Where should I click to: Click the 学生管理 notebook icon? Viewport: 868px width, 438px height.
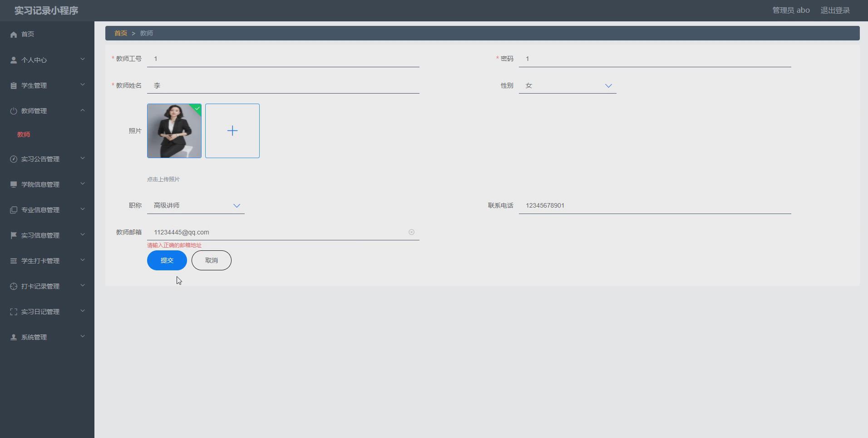[13, 85]
